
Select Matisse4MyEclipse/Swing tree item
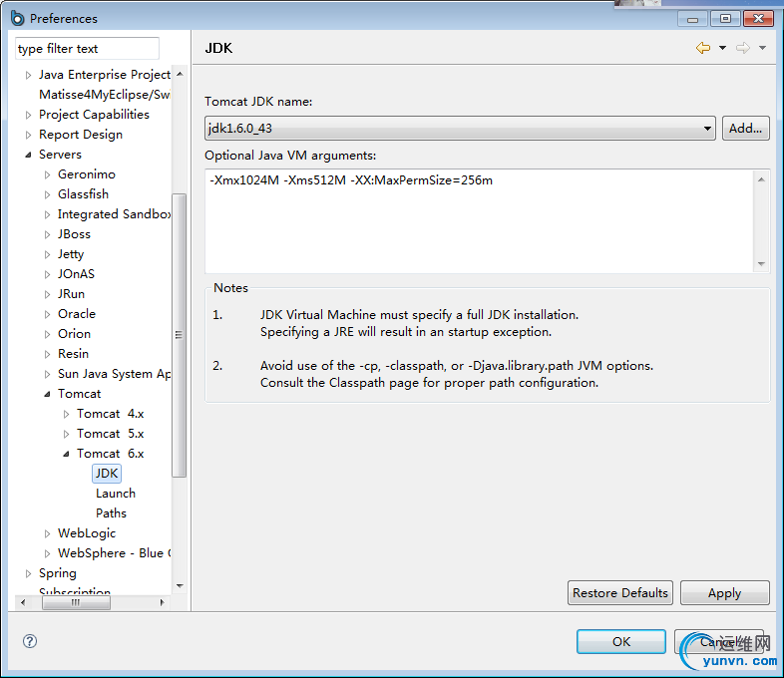click(x=105, y=95)
